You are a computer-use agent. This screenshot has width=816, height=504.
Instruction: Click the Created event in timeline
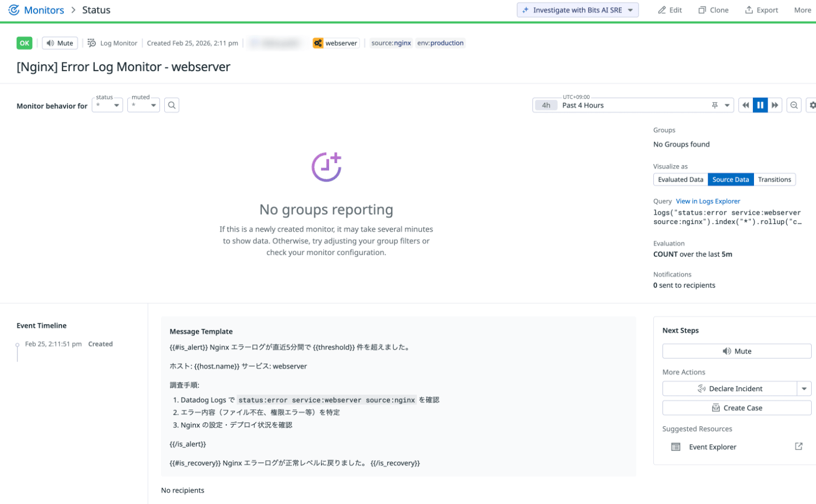coord(101,344)
